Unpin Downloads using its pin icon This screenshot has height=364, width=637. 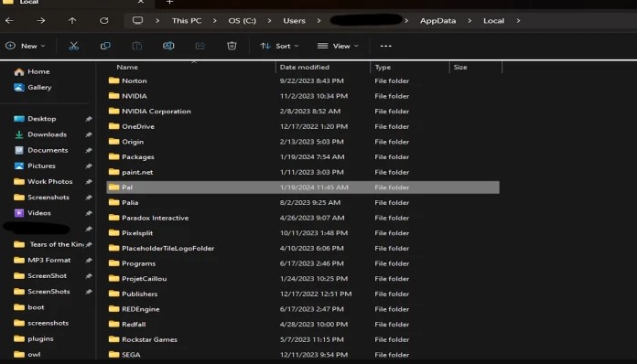(x=89, y=134)
